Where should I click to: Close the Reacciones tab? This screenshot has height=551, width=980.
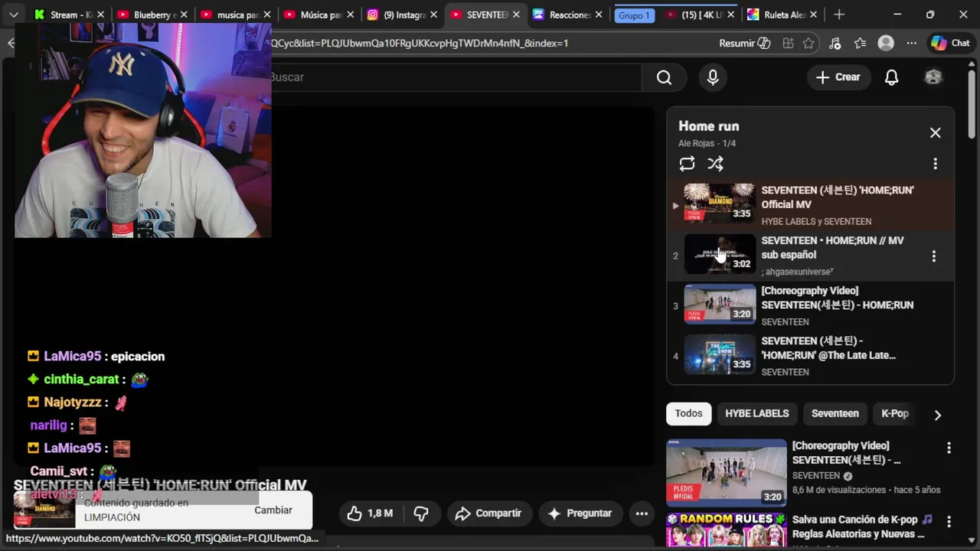pyautogui.click(x=598, y=15)
